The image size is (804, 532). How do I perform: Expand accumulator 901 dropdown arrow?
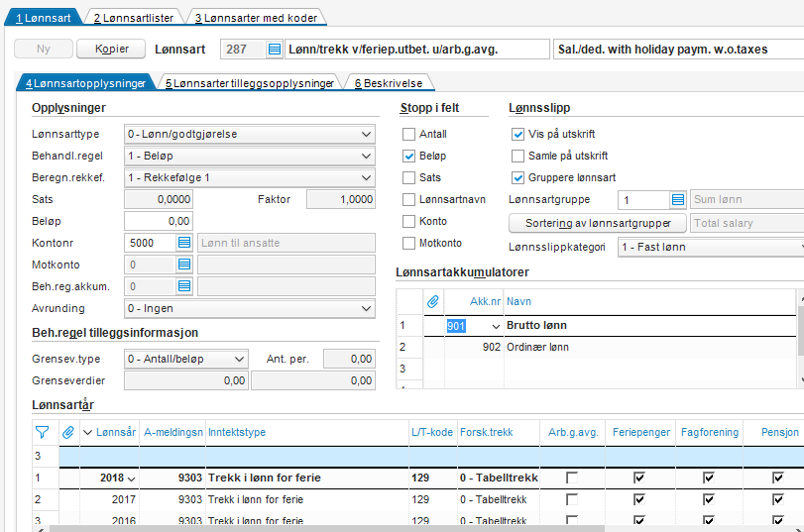pos(496,326)
